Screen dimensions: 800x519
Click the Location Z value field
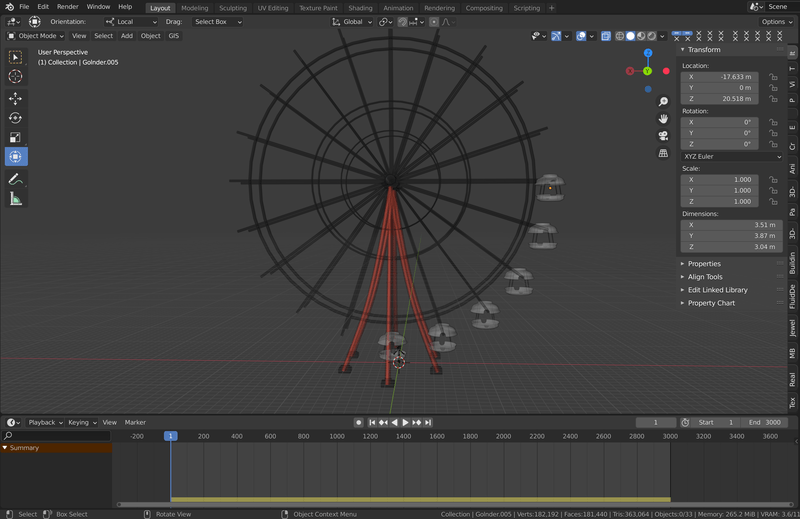pyautogui.click(x=719, y=99)
